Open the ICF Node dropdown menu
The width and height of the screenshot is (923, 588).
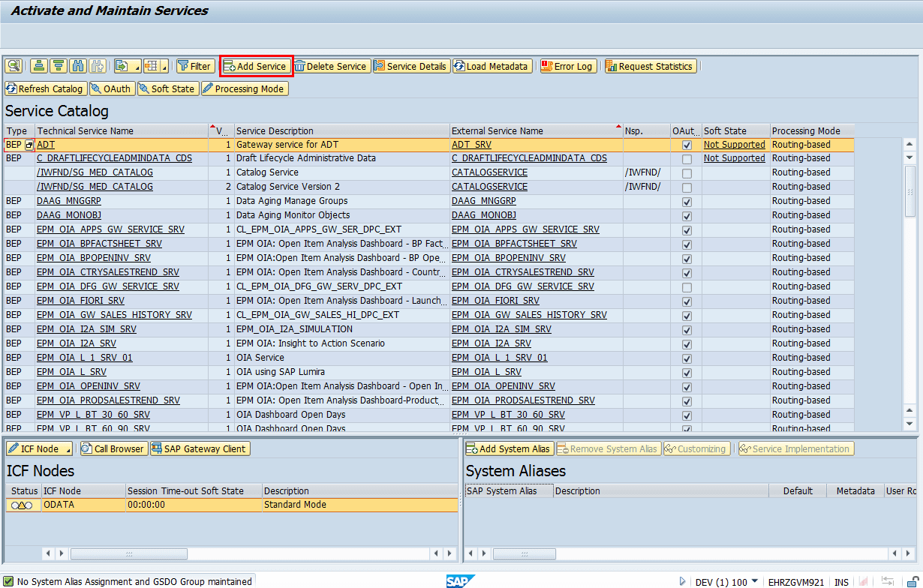68,449
